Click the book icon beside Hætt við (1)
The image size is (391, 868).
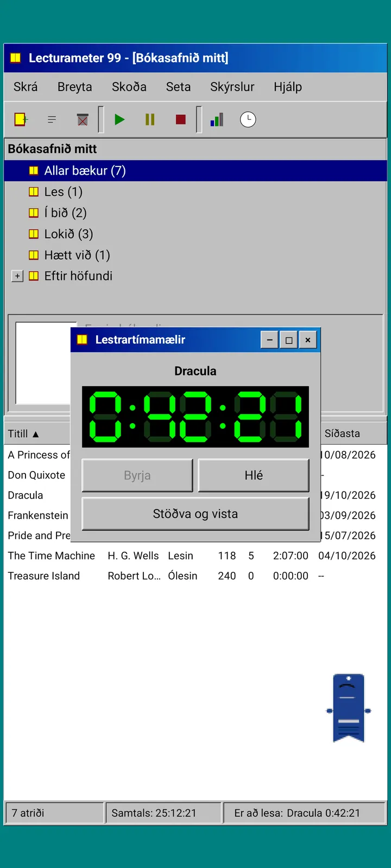coord(34,255)
